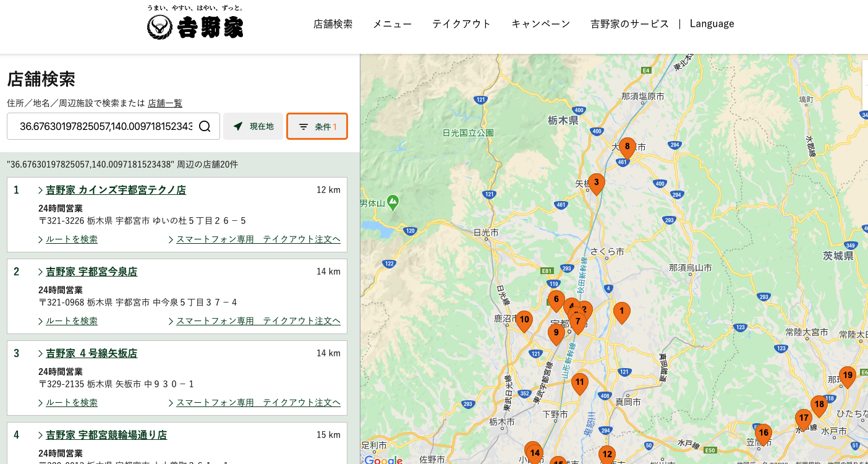Select map marker number 3
The image size is (868, 464).
[x=596, y=183]
